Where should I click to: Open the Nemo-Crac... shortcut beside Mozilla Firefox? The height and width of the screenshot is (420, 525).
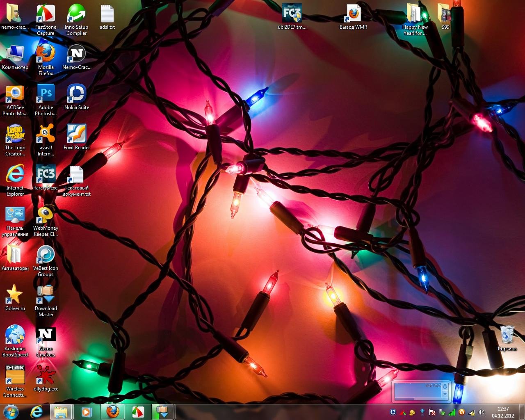point(77,57)
